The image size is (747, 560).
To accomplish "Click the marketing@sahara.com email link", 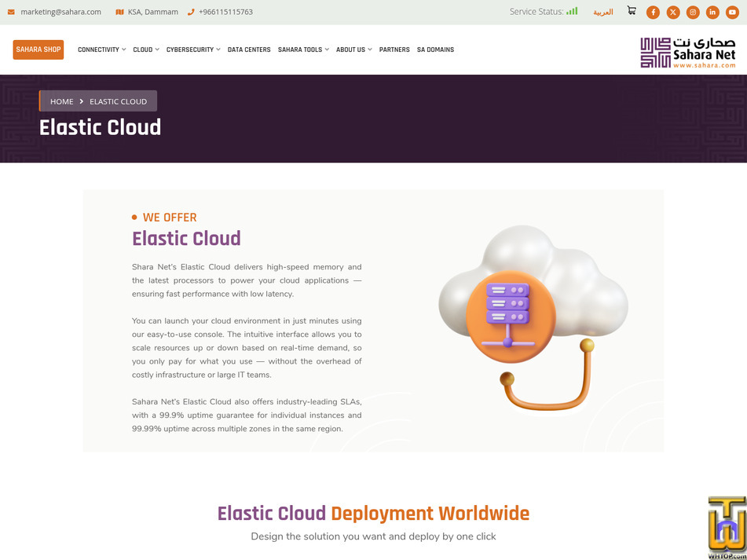I will click(61, 12).
